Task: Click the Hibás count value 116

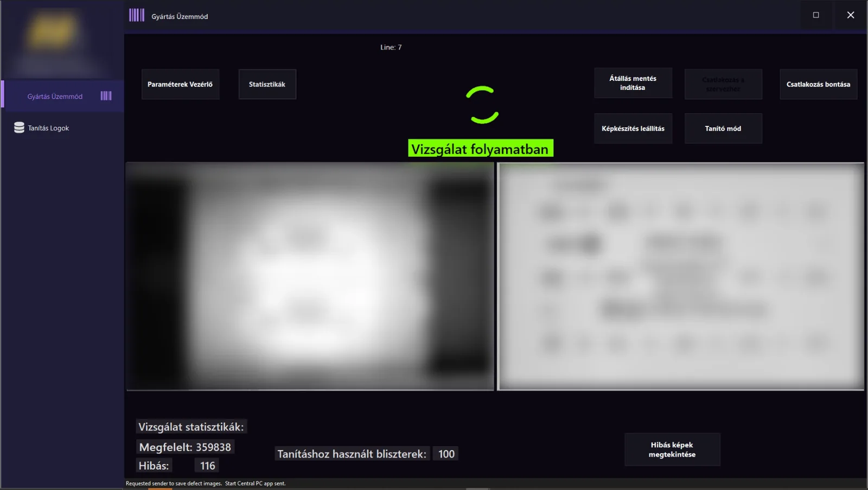Action: (207, 466)
